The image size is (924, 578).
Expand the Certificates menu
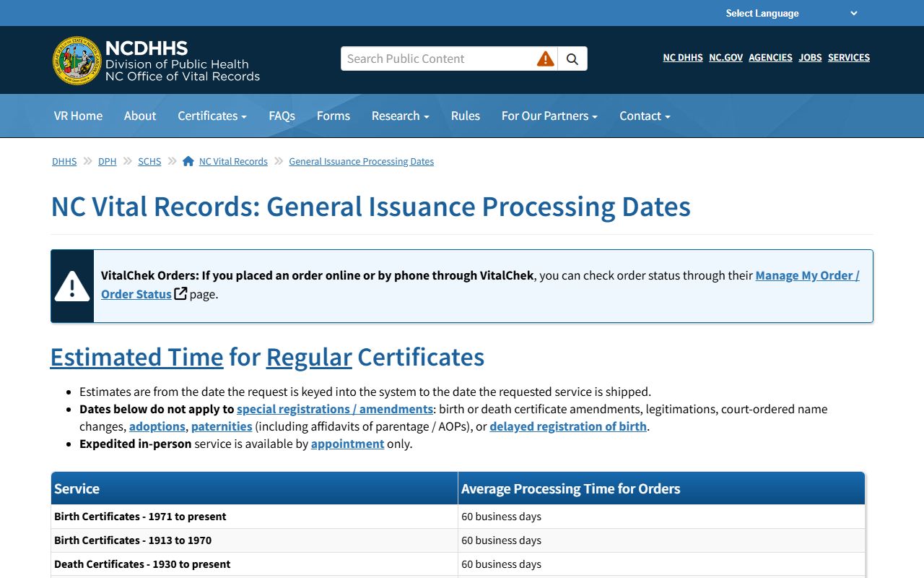click(212, 116)
